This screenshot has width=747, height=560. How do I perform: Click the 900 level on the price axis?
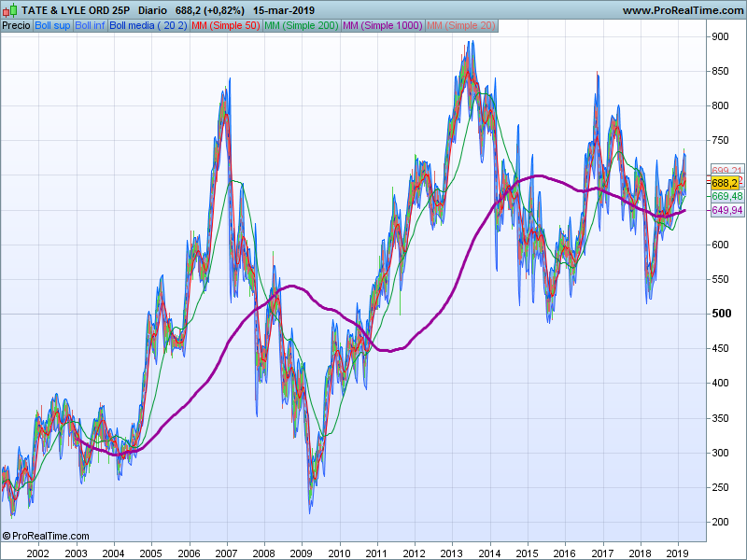(x=720, y=37)
